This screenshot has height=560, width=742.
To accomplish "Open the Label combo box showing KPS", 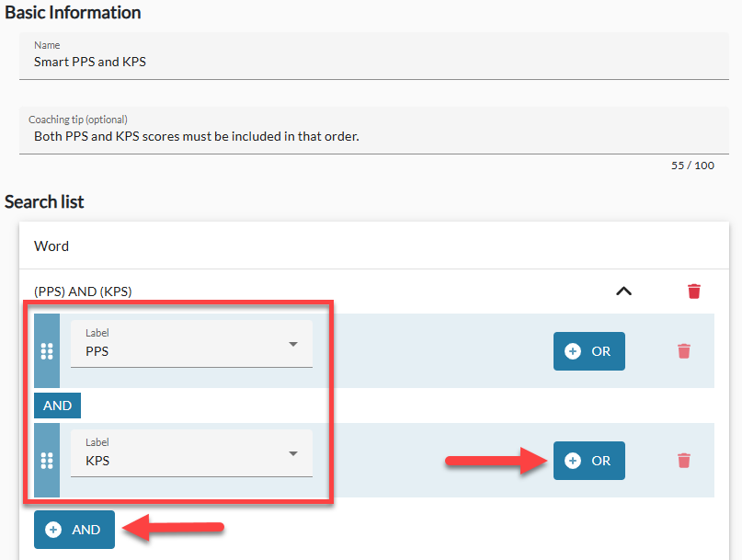I will pos(191,453).
